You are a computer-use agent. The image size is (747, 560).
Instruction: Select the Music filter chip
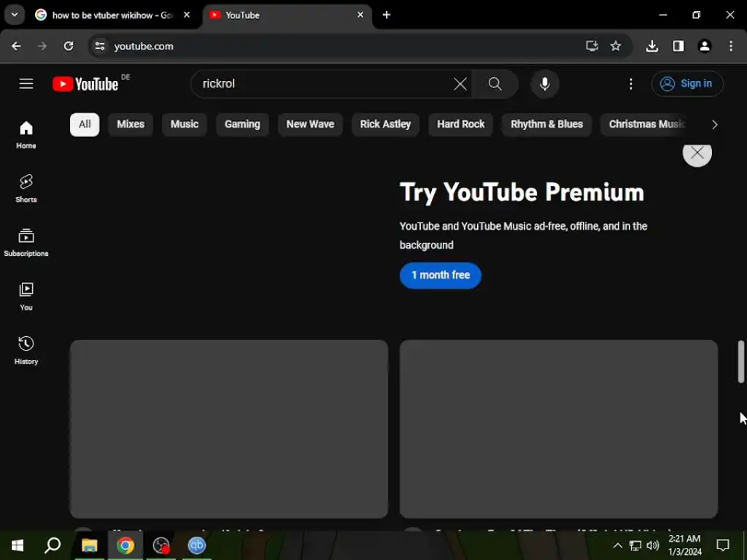[x=185, y=124]
